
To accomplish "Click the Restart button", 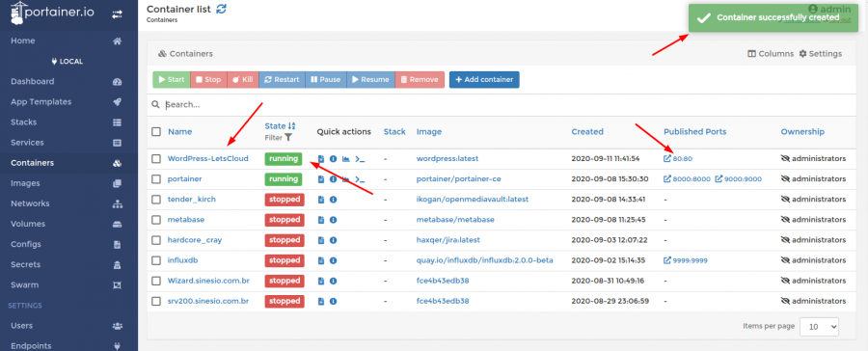I will [283, 80].
